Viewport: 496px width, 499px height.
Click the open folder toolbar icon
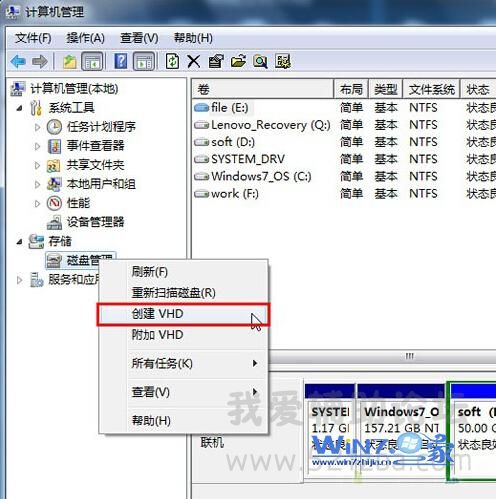(238, 62)
